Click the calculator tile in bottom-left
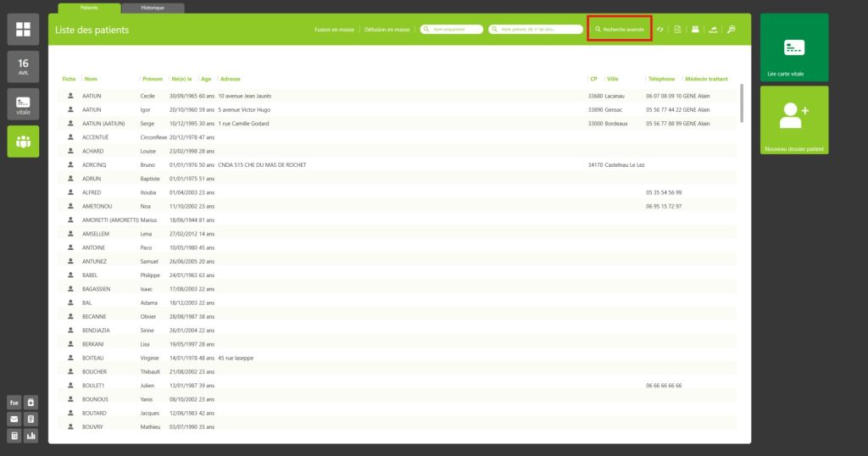This screenshot has height=456, width=868. click(14, 436)
